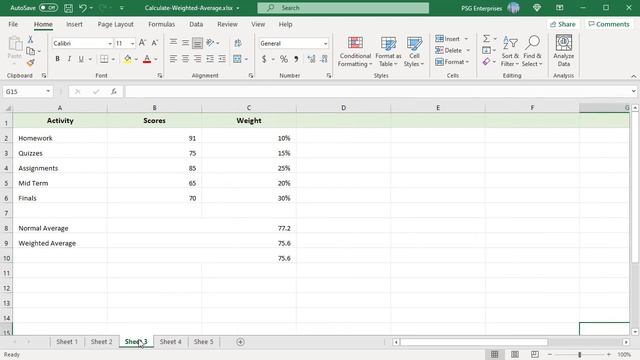This screenshot has height=360, width=640.
Task: Open Sort & Filter menu
Action: pyautogui.click(x=510, y=52)
